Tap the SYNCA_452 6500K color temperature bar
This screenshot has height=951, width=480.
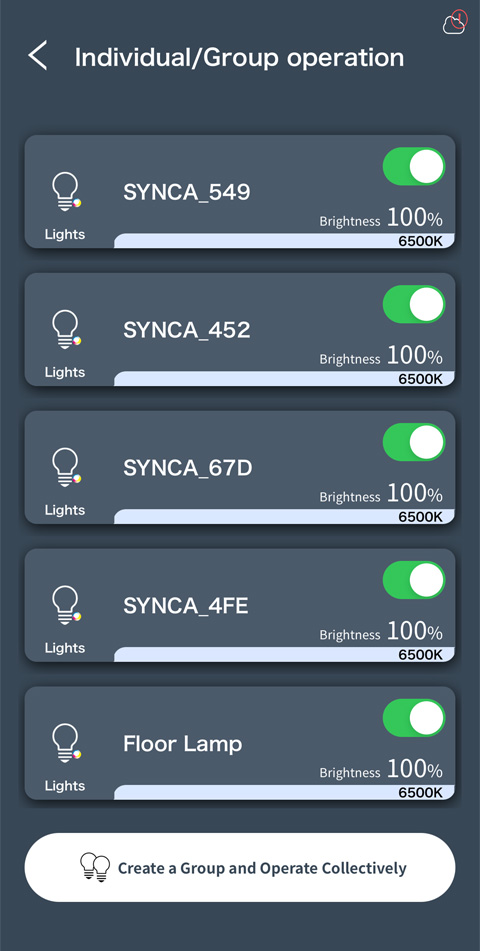(284, 378)
